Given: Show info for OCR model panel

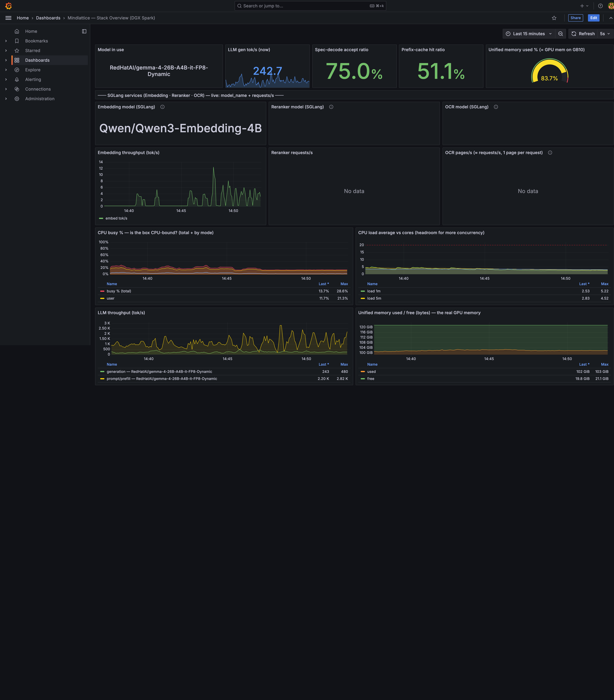Looking at the screenshot, I should point(496,107).
